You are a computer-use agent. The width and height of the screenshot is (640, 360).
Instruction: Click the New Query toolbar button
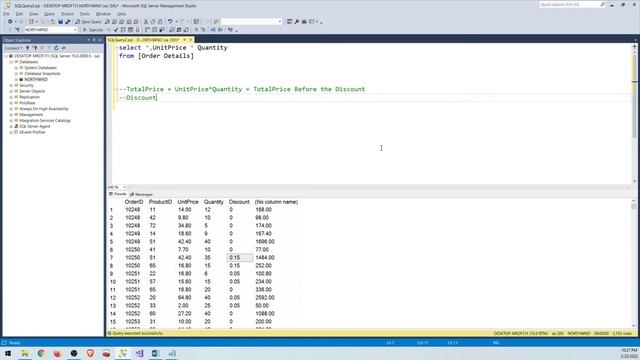[x=89, y=22]
